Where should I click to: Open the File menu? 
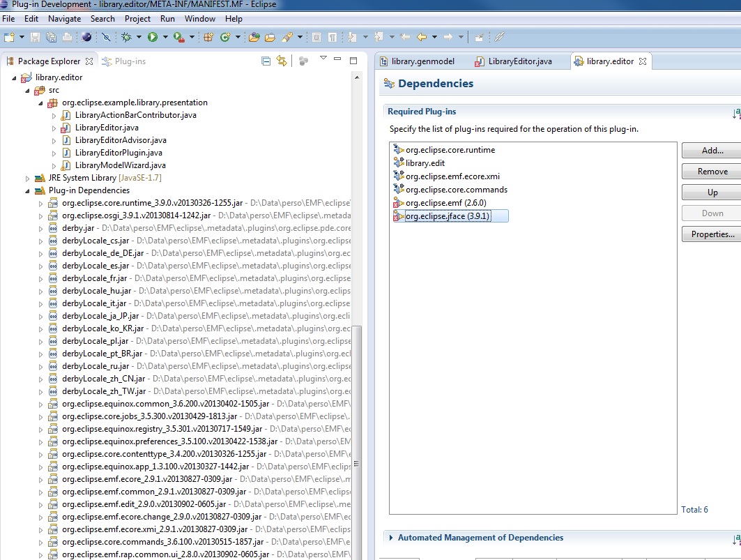(x=8, y=19)
